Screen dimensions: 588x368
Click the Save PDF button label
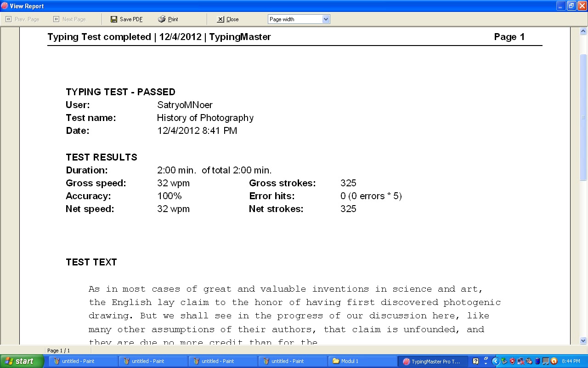click(x=131, y=19)
